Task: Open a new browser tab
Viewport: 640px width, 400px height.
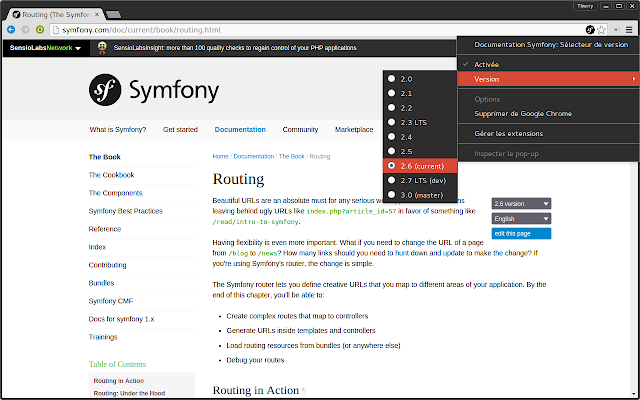Action: [x=113, y=15]
